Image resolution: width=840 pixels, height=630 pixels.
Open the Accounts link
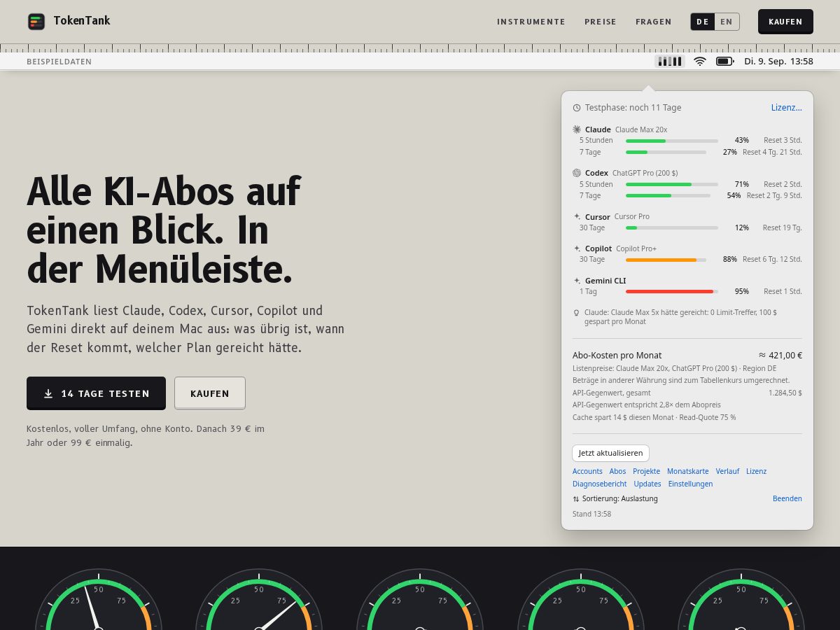[587, 472]
